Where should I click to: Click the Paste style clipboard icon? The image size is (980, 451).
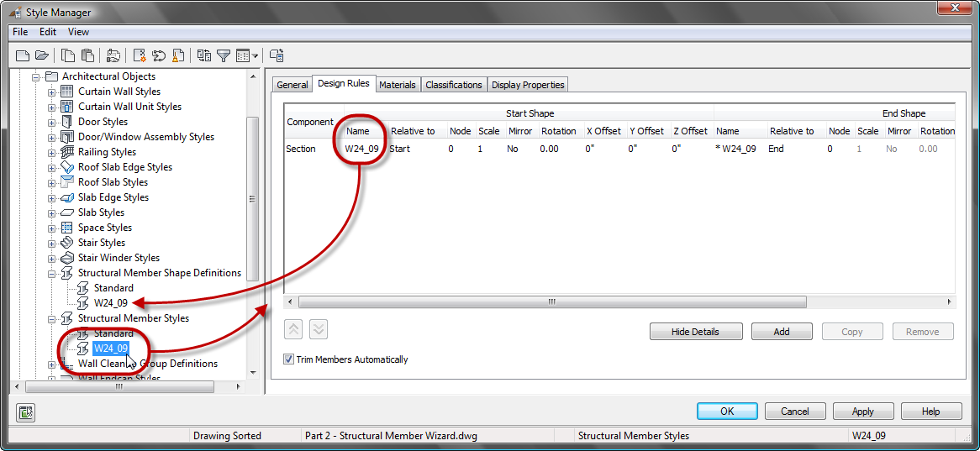87,55
